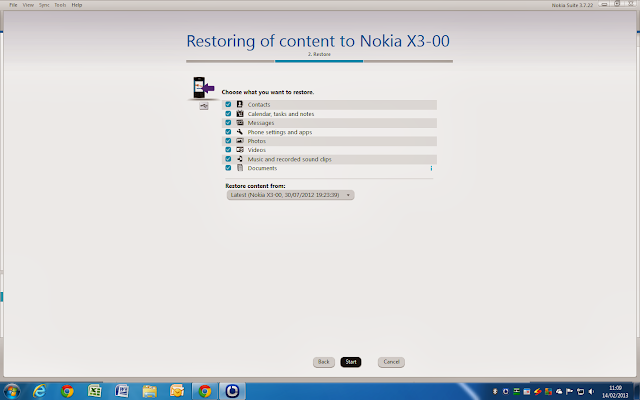Image resolution: width=640 pixels, height=400 pixels.
Task: Open the Tools menu
Action: click(x=60, y=5)
